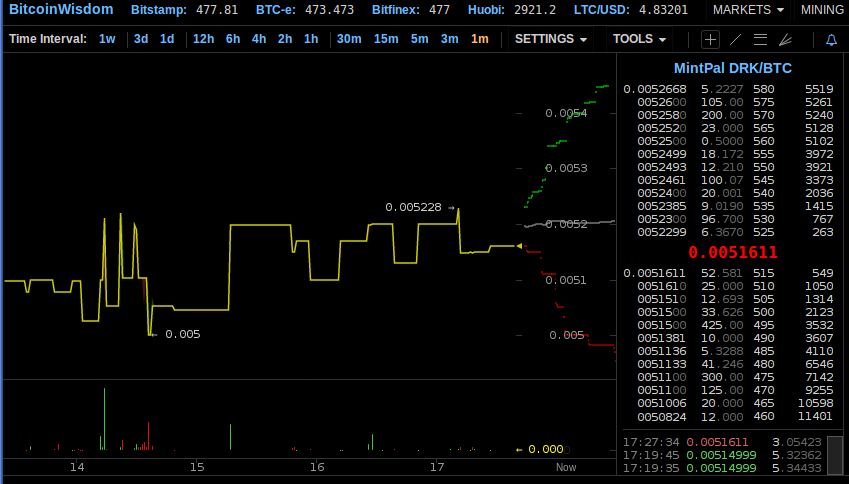
Task: Select bid order with amount 300.00
Action: (x=728, y=377)
